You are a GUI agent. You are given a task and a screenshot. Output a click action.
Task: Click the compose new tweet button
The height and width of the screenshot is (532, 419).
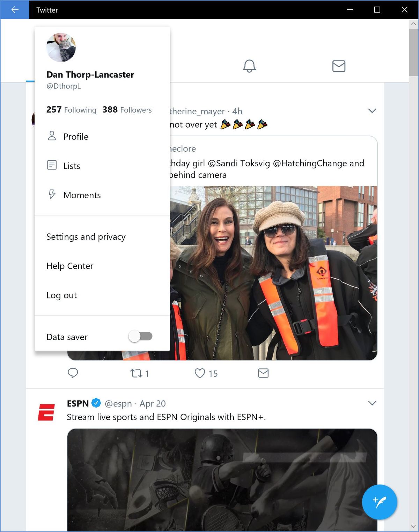coord(380,502)
